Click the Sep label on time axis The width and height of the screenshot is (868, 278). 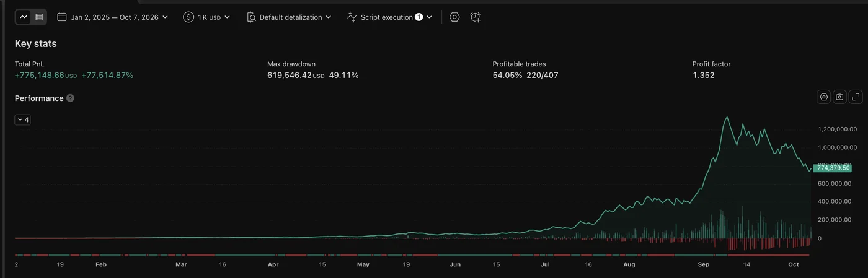pyautogui.click(x=703, y=264)
